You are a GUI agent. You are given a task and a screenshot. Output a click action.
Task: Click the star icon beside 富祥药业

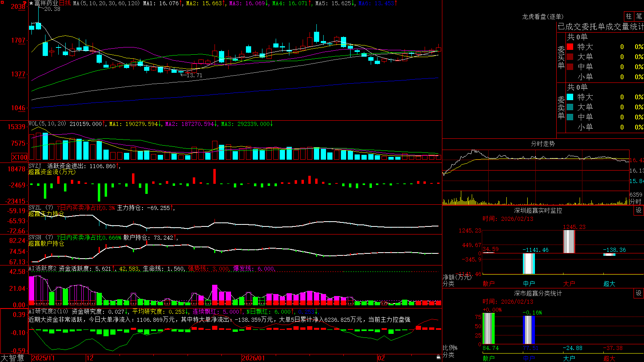[31, 3]
